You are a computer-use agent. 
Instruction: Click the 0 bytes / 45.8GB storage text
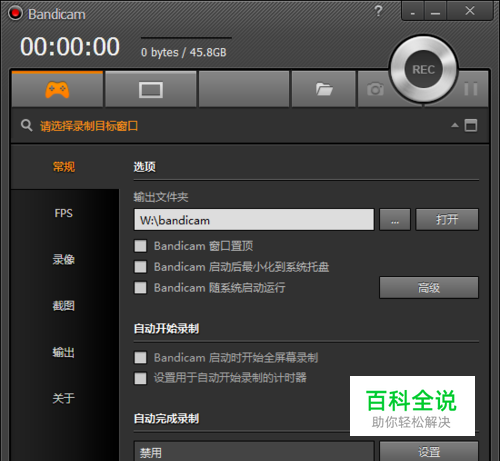click(184, 52)
